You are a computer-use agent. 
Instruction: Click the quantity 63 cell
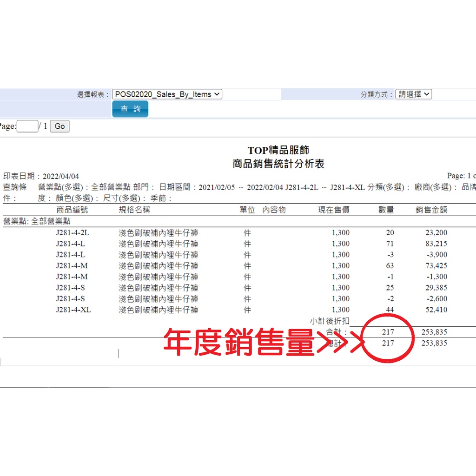click(390, 266)
